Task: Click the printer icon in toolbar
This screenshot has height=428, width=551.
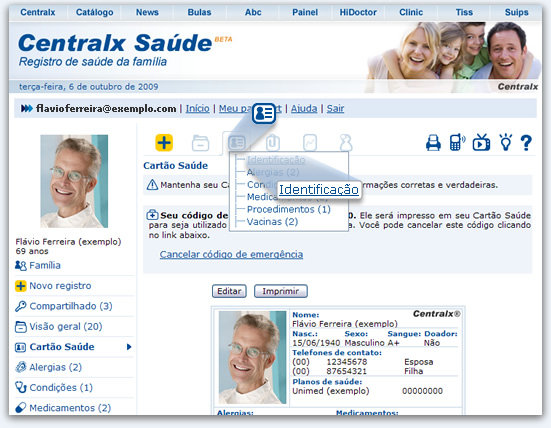Action: click(x=433, y=143)
